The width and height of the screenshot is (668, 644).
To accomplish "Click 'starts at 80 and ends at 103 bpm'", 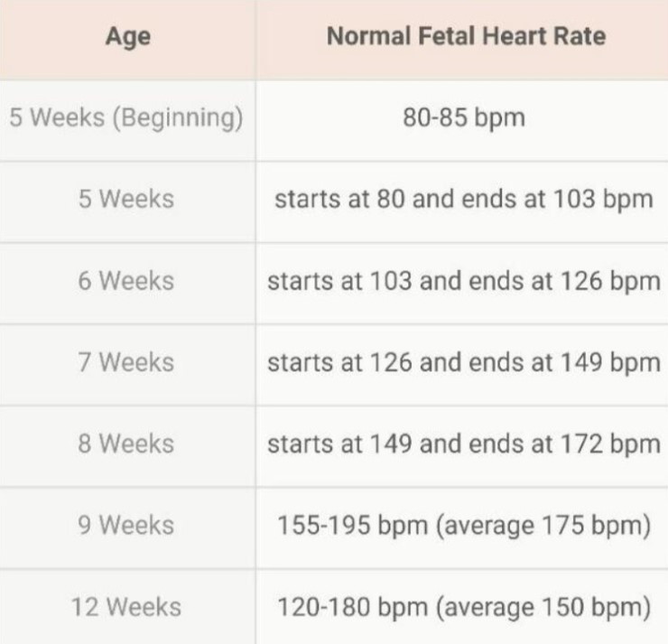I will (464, 199).
